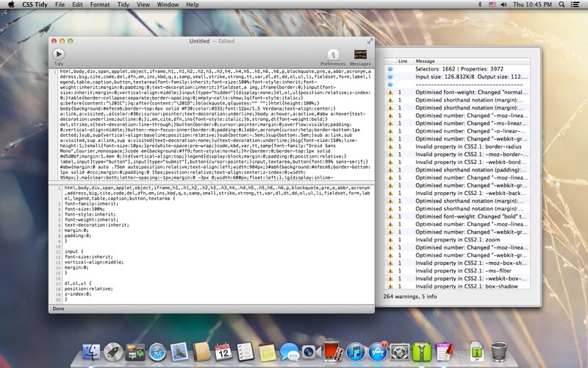The height and width of the screenshot is (368, 588).
Task: Select the "-o-linear-" optimised number warning
Action: coord(457,131)
